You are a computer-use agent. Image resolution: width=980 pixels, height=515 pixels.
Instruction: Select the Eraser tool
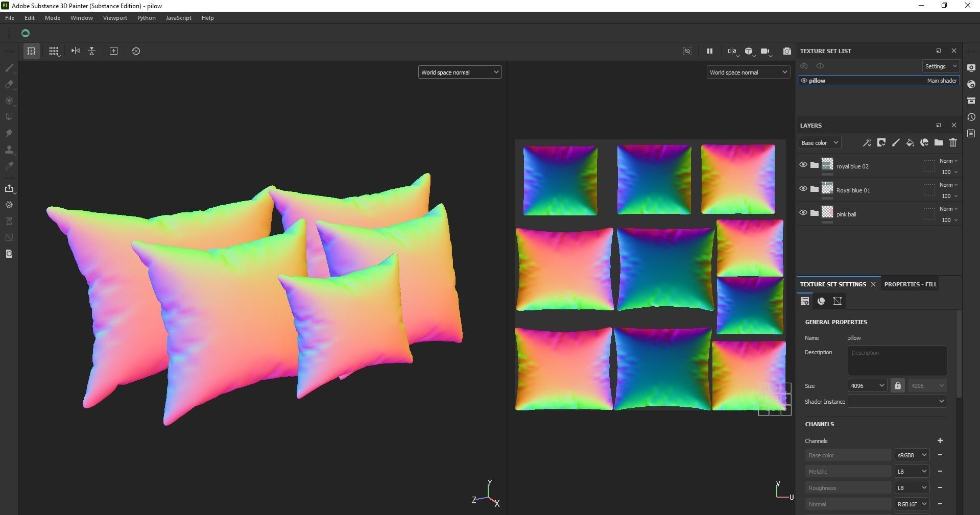pyautogui.click(x=9, y=84)
